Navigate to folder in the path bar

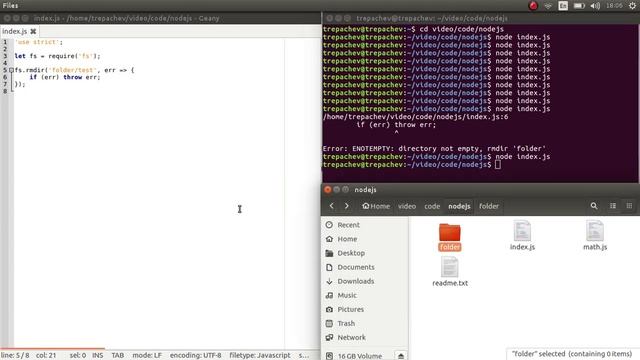pyautogui.click(x=489, y=206)
